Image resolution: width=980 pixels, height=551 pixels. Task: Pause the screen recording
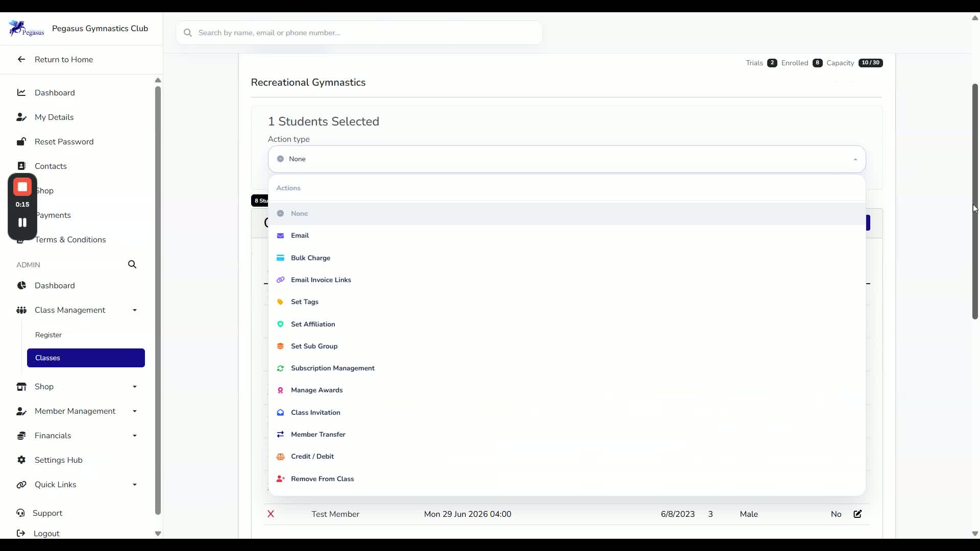[22, 222]
